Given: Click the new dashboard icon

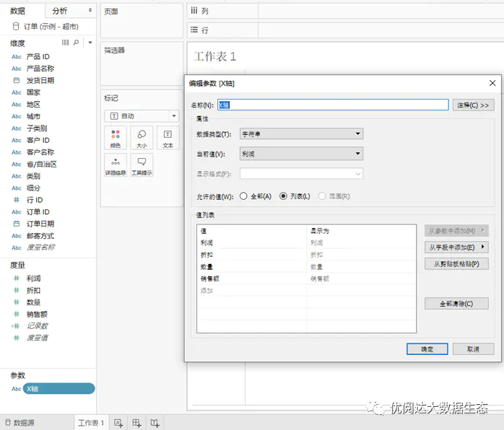Looking at the screenshot, I should pyautogui.click(x=136, y=423).
